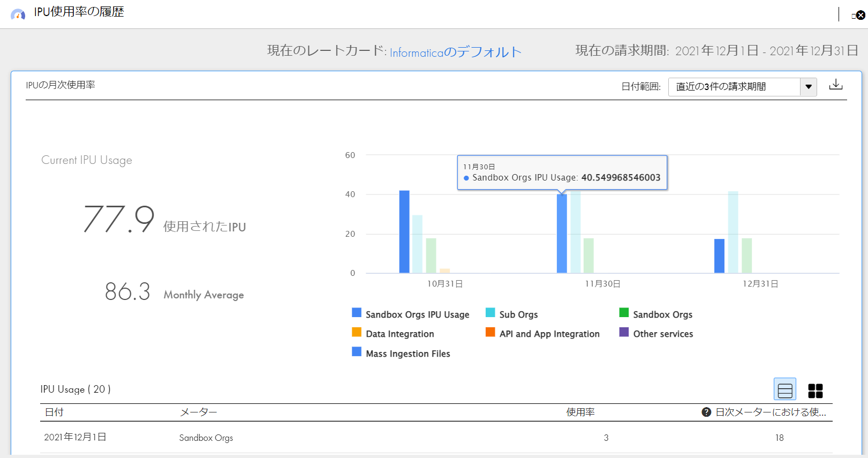Viewport: 868px width, 458px height.
Task: Click the 日次メーターにおける使 column header
Action: click(x=771, y=412)
